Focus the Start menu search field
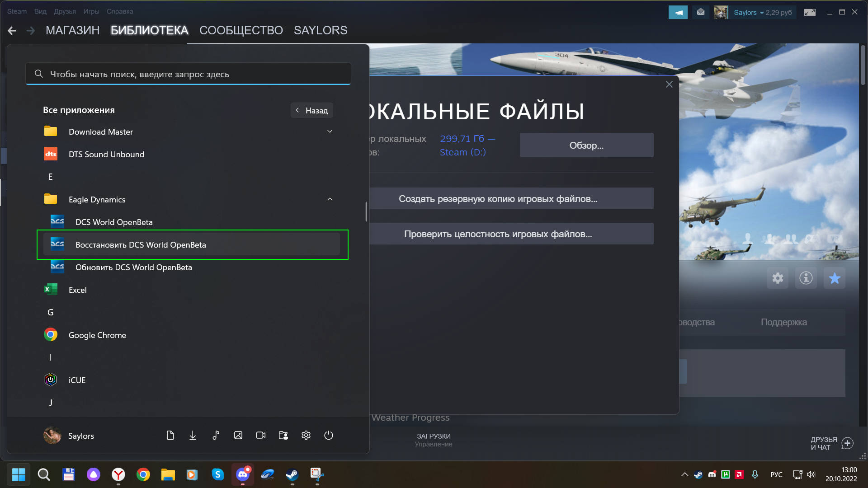 click(x=188, y=74)
